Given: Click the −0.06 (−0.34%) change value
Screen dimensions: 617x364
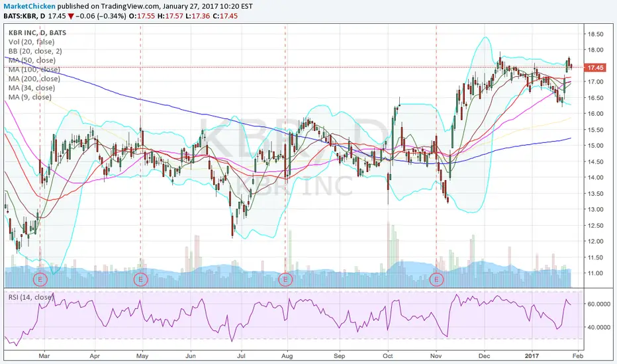Looking at the screenshot, I should click(x=101, y=16).
